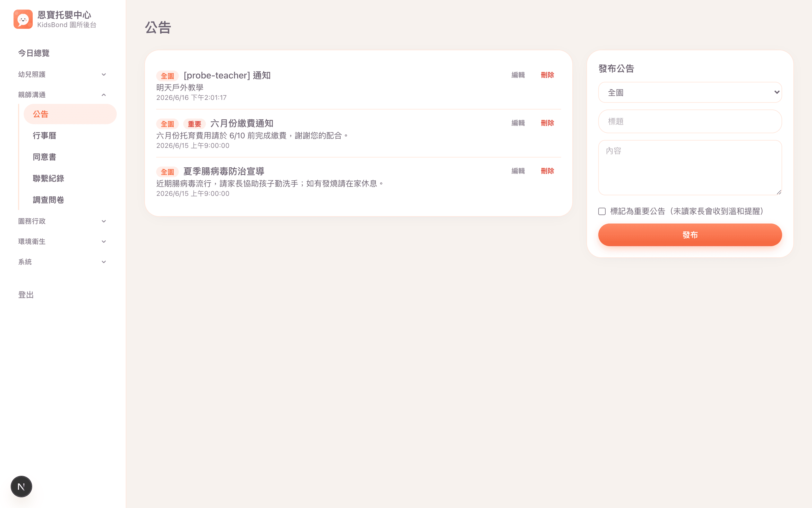This screenshot has width=812, height=508.
Task: Open 今日總覽 dashboard
Action: 34,53
